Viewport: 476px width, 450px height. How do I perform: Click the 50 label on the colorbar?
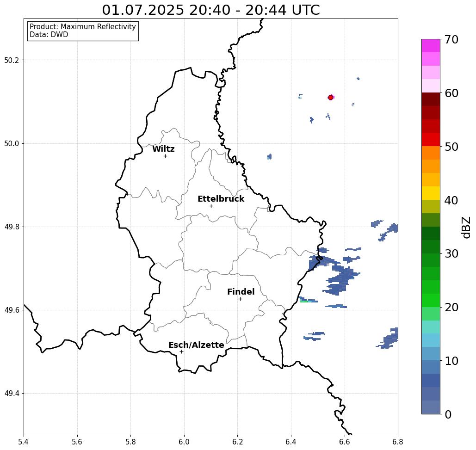[x=451, y=147]
